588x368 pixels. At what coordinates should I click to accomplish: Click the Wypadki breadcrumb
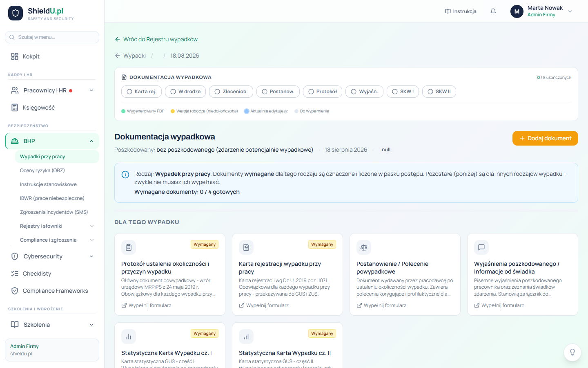(130, 56)
